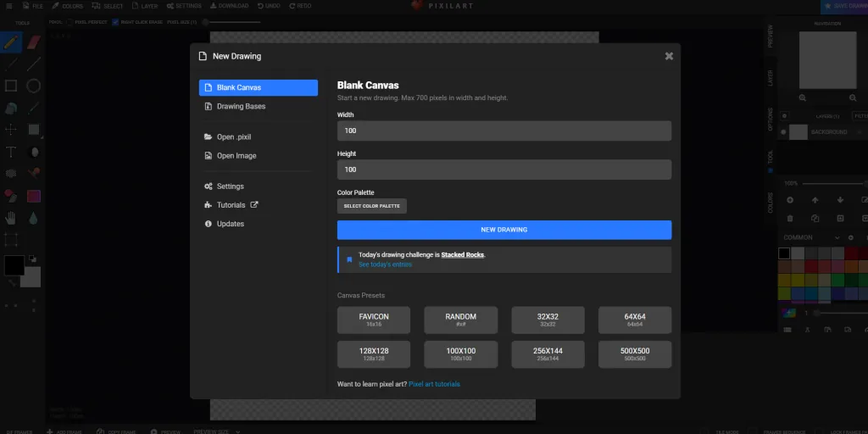
Task: Select the magenta square Stamp tool
Action: pos(34,196)
